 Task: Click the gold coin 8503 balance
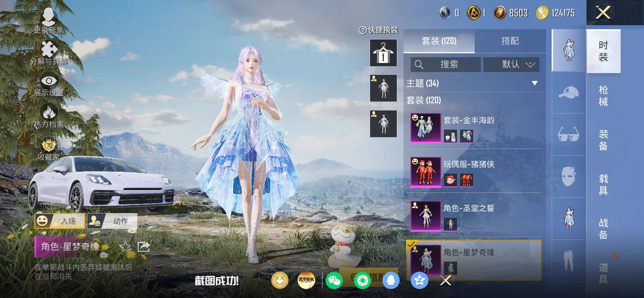pyautogui.click(x=511, y=13)
